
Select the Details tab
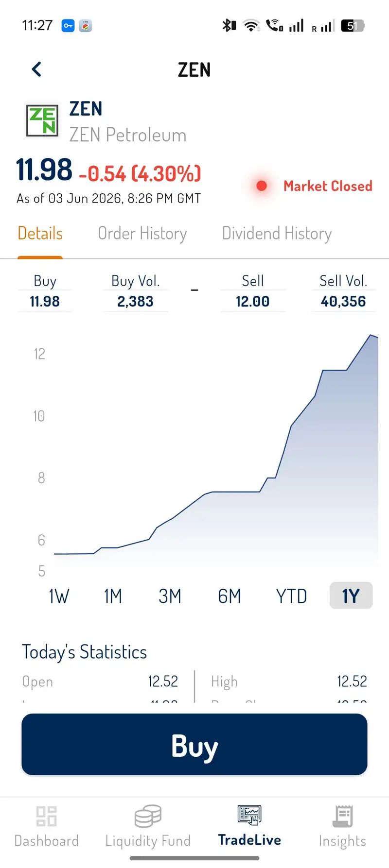click(40, 234)
